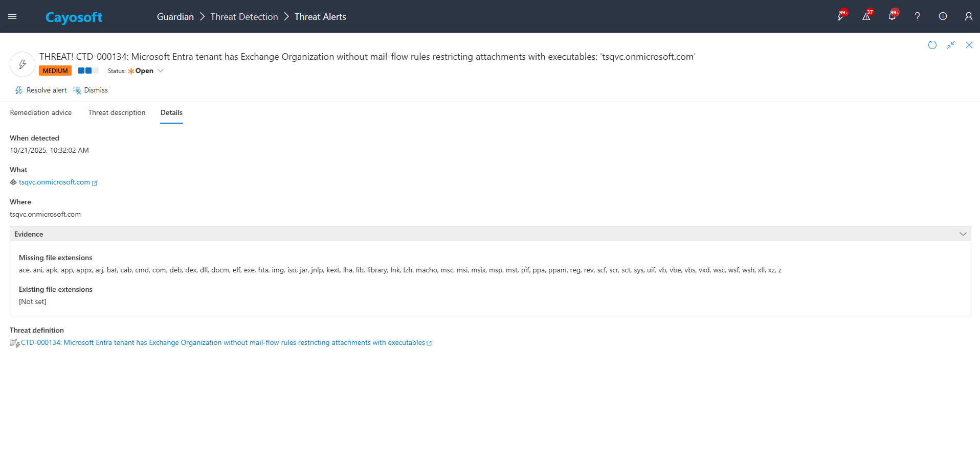Screen dimensions: 980x465
Task: Open the CTD-000134 threat definition link
Action: (222, 343)
